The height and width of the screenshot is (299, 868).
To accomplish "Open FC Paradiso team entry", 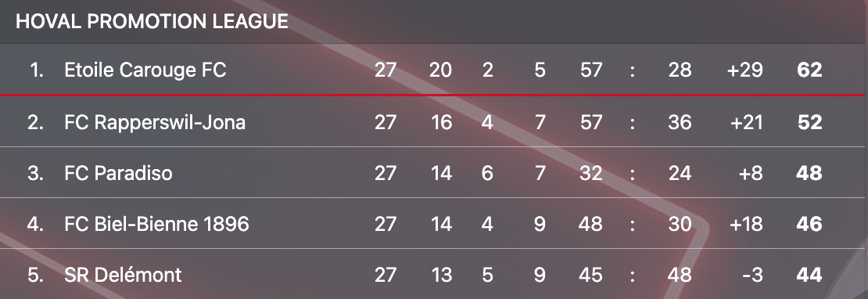I will tap(118, 173).
